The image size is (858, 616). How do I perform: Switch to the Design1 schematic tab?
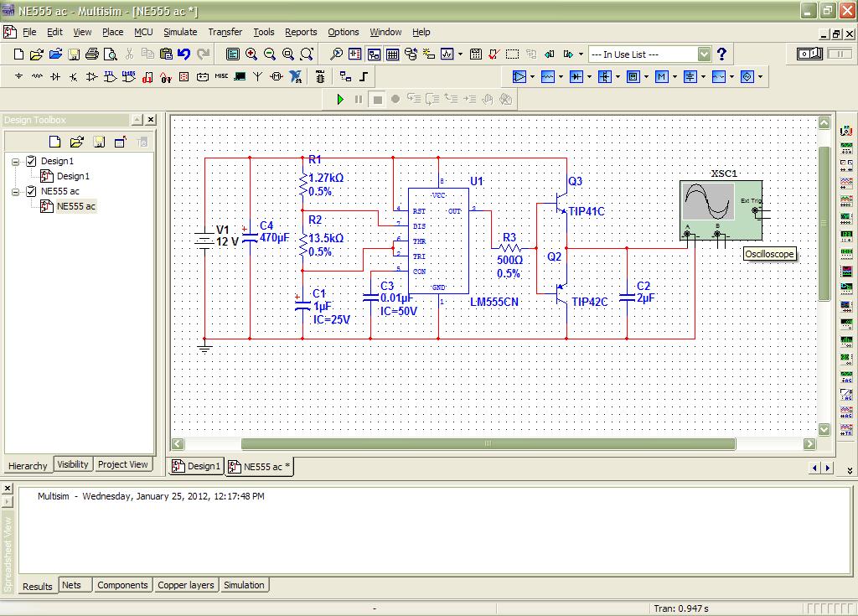(196, 466)
